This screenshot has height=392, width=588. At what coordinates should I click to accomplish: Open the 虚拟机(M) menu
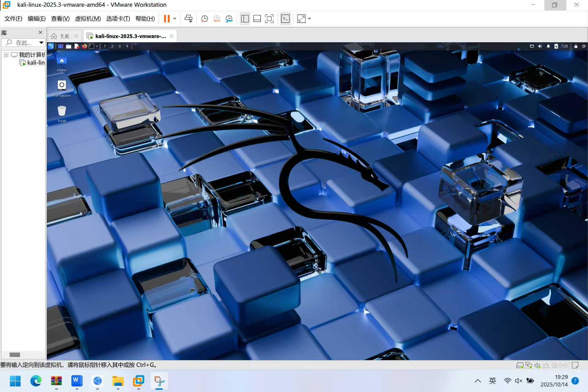tap(88, 19)
